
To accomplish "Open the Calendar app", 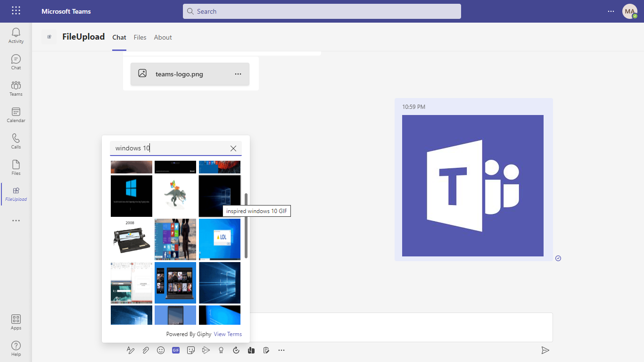I will (16, 115).
